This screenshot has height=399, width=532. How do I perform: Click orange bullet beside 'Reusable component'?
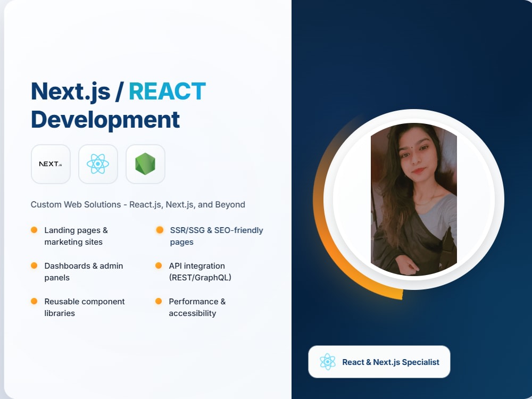[x=34, y=301]
